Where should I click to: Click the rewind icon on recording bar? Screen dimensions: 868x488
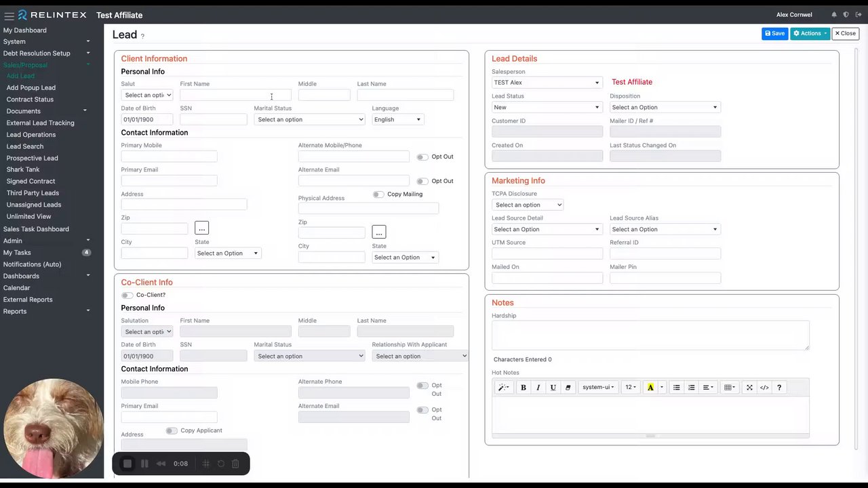(x=161, y=464)
